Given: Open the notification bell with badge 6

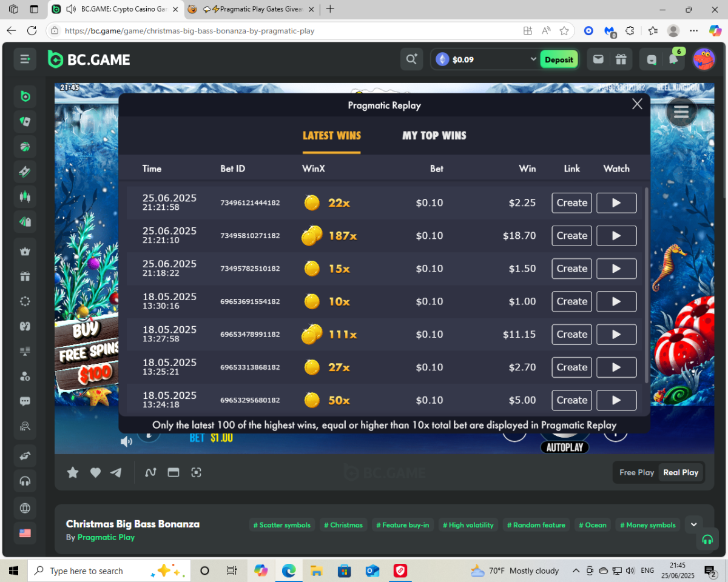Looking at the screenshot, I should pyautogui.click(x=673, y=59).
